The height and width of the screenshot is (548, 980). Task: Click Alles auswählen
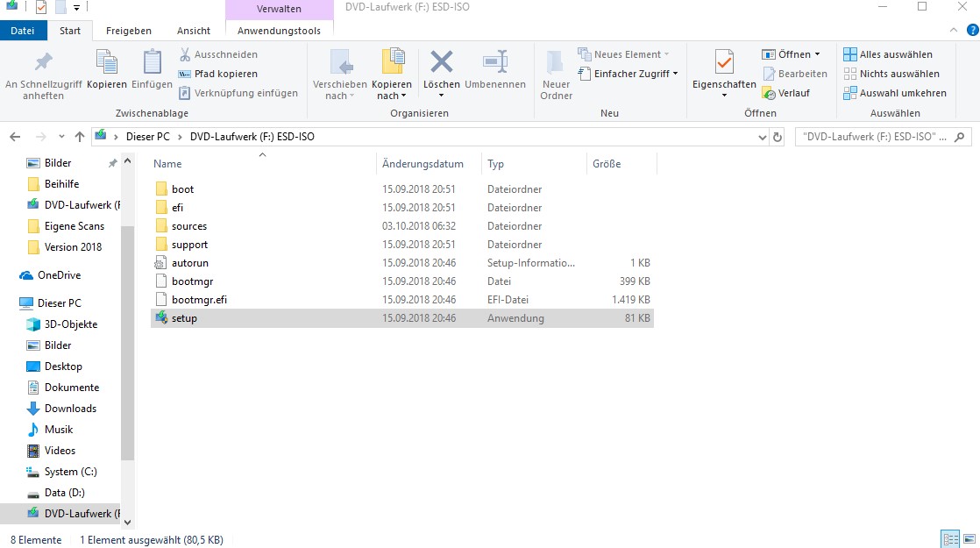pos(887,54)
